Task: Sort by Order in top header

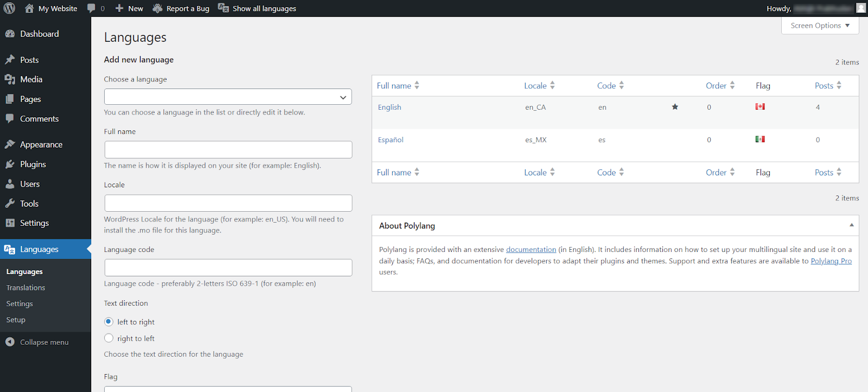Action: pyautogui.click(x=720, y=86)
